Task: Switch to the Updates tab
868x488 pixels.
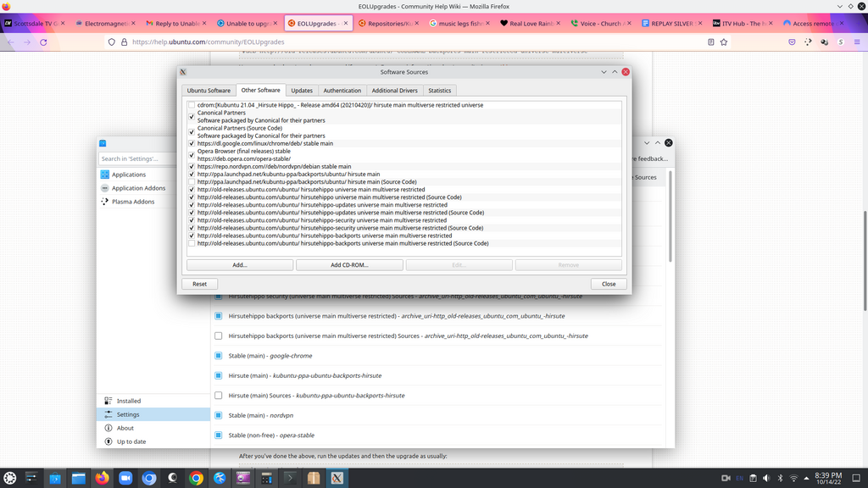Action: [x=301, y=90]
